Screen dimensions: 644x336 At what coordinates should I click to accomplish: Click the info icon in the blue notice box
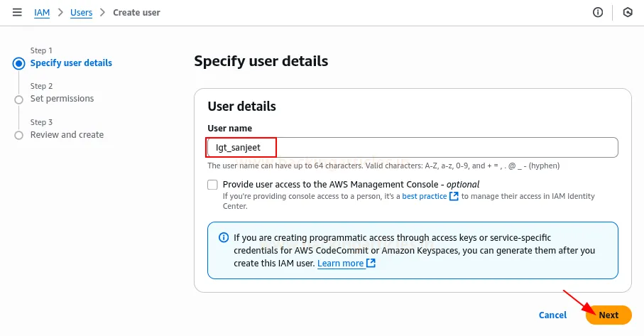(224, 238)
